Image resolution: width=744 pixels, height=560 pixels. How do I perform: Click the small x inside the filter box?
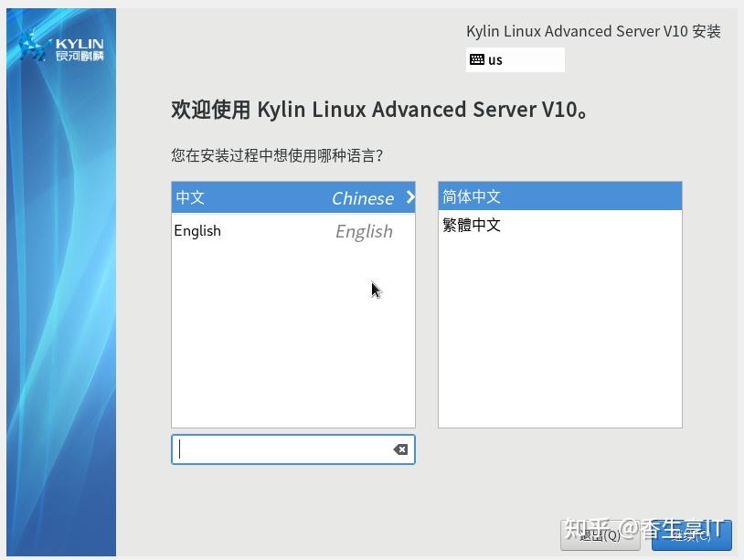pyautogui.click(x=400, y=449)
